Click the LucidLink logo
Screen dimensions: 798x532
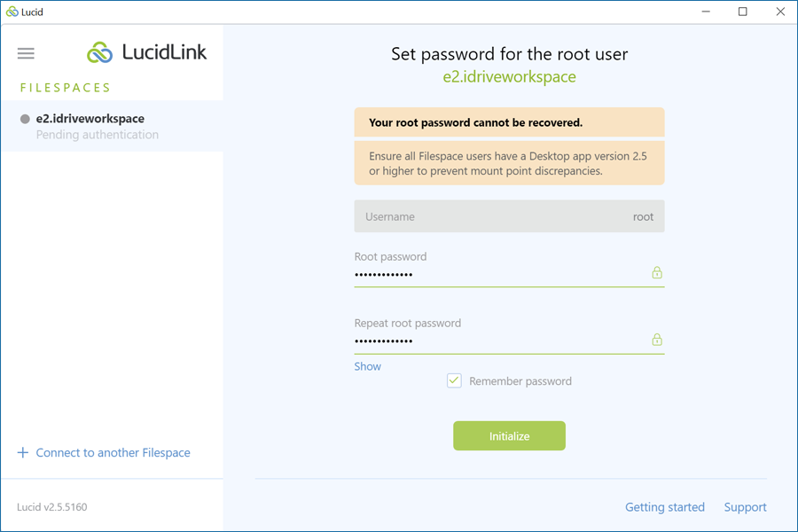click(x=146, y=52)
